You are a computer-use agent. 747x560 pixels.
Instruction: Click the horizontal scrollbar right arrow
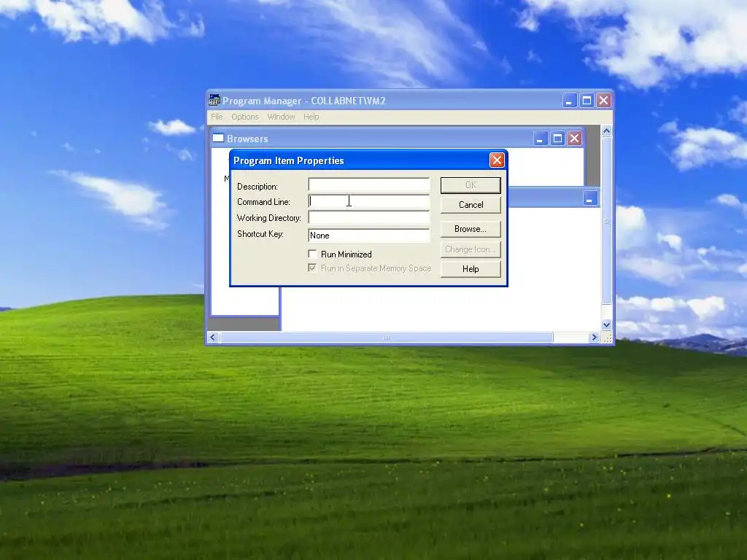click(594, 337)
